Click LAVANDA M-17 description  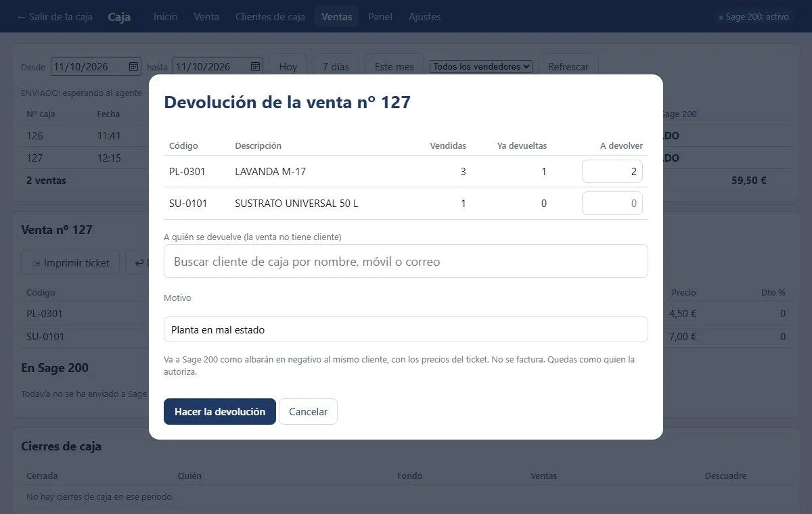(x=271, y=172)
